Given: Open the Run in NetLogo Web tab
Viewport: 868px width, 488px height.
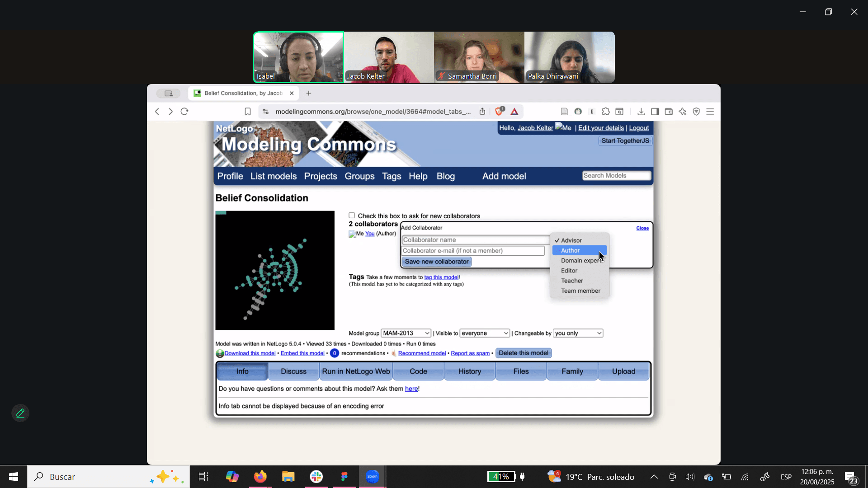Looking at the screenshot, I should [356, 371].
